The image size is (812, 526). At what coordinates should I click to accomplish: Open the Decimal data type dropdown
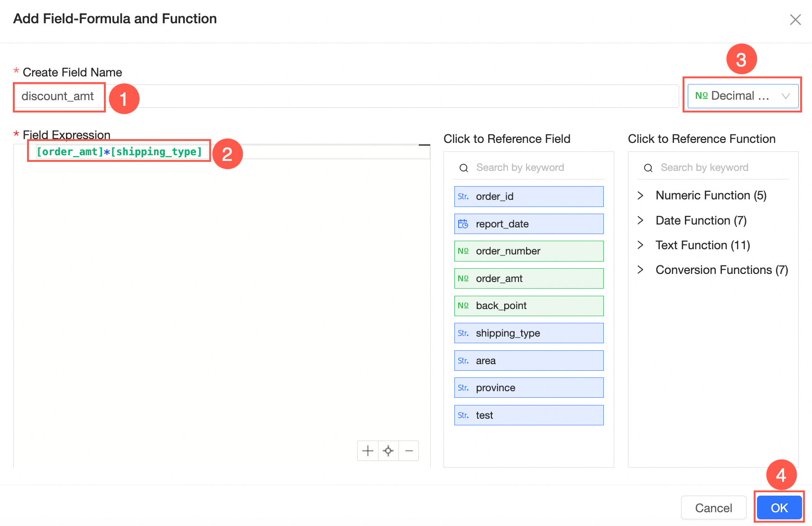point(743,96)
